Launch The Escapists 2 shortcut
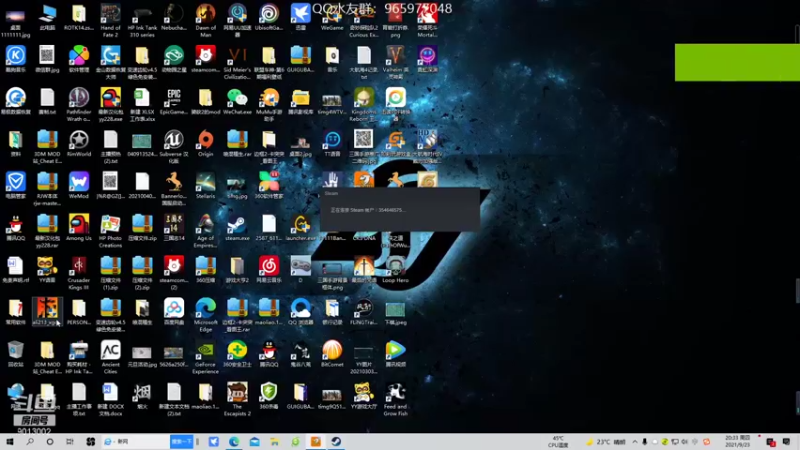The width and height of the screenshot is (800, 450). click(237, 399)
